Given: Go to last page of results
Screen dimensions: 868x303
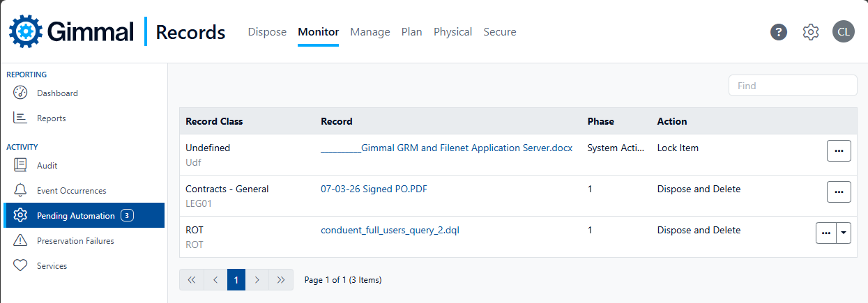Looking at the screenshot, I should pos(281,280).
